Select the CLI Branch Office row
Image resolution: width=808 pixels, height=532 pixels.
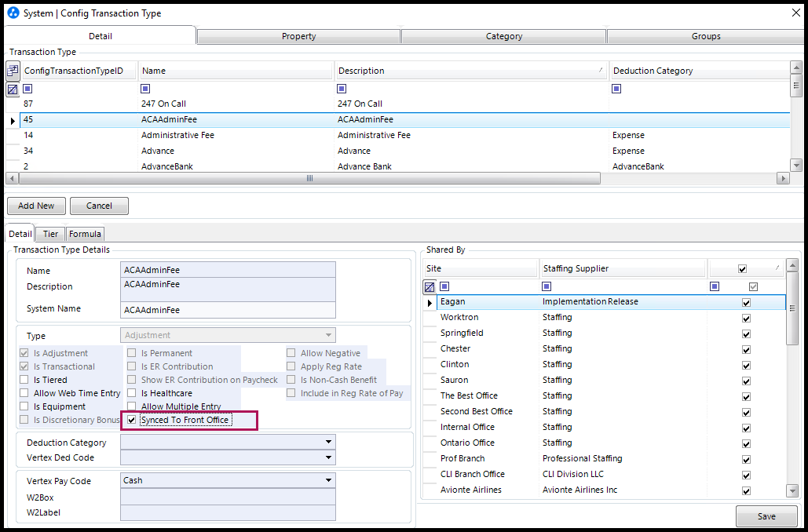[x=611, y=474]
